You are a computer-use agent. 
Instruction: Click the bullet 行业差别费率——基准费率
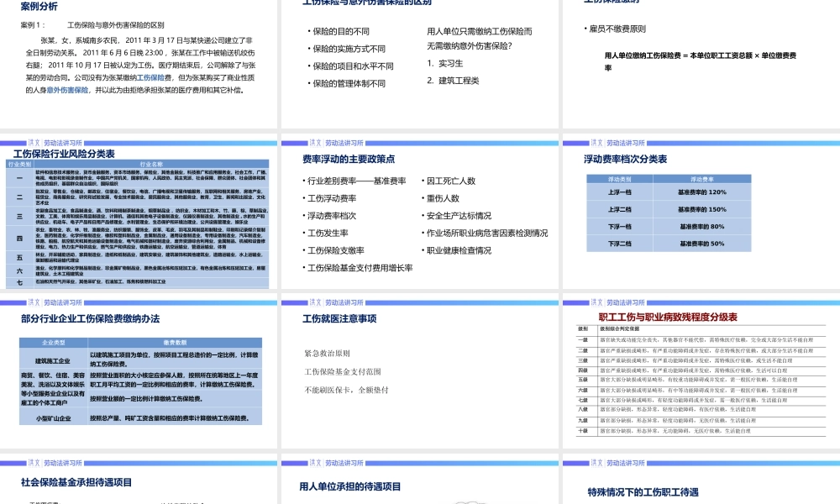[x=357, y=181]
